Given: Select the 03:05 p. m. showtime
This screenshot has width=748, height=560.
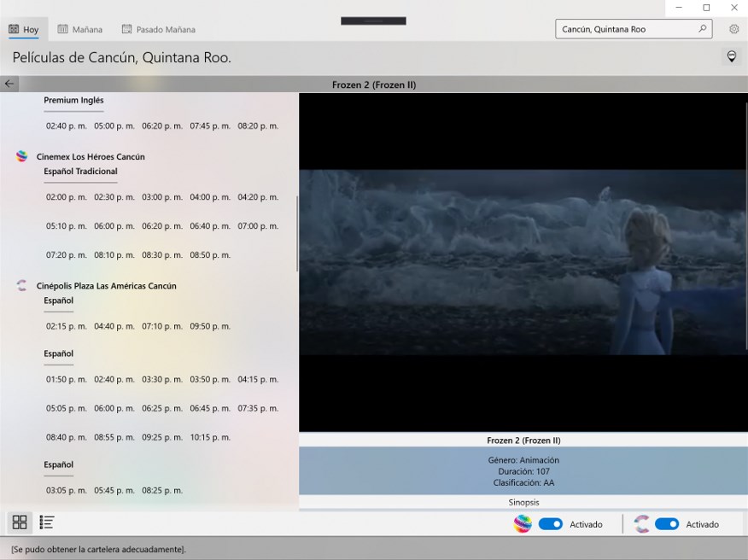Looking at the screenshot, I should click(67, 490).
